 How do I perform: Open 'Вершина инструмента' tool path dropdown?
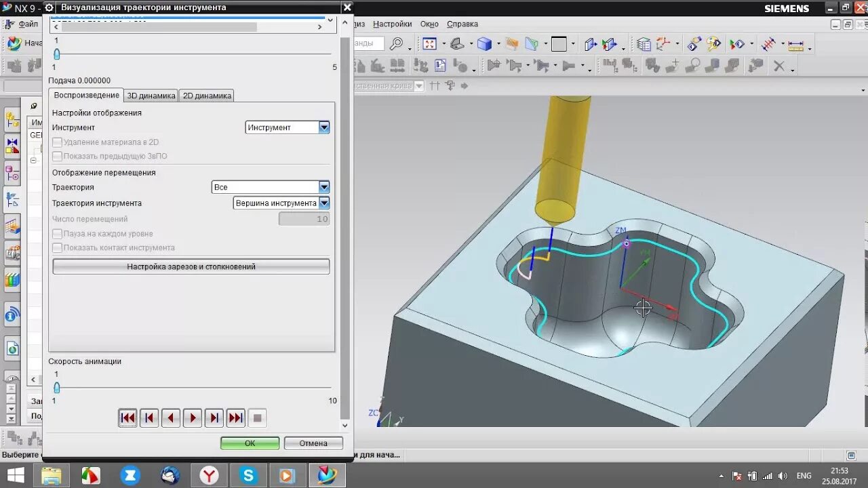(x=323, y=203)
